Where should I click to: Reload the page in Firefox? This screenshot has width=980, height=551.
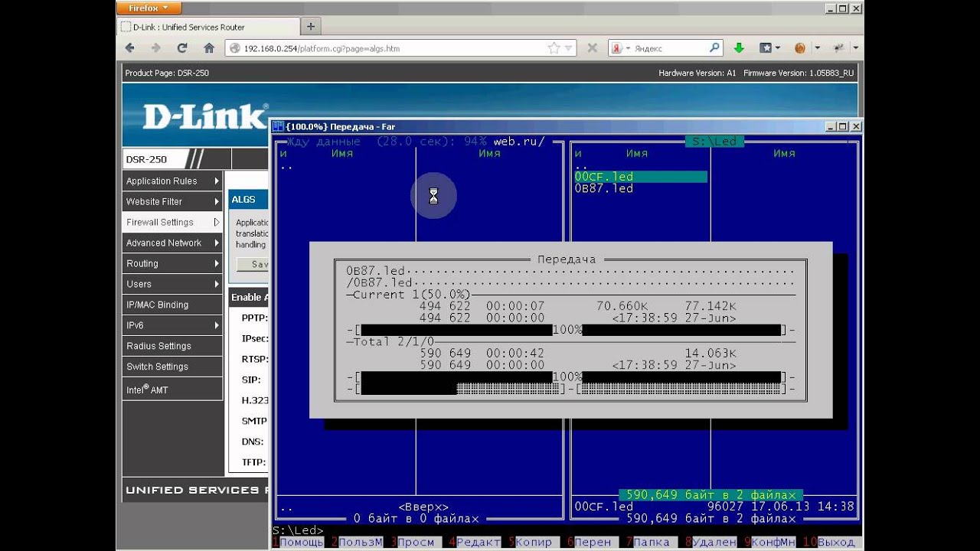(x=182, y=48)
